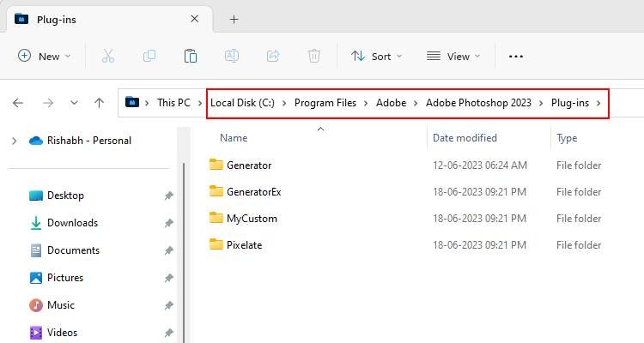Image resolution: width=644 pixels, height=343 pixels.
Task: Click the Cut scissors icon
Action: (x=107, y=56)
